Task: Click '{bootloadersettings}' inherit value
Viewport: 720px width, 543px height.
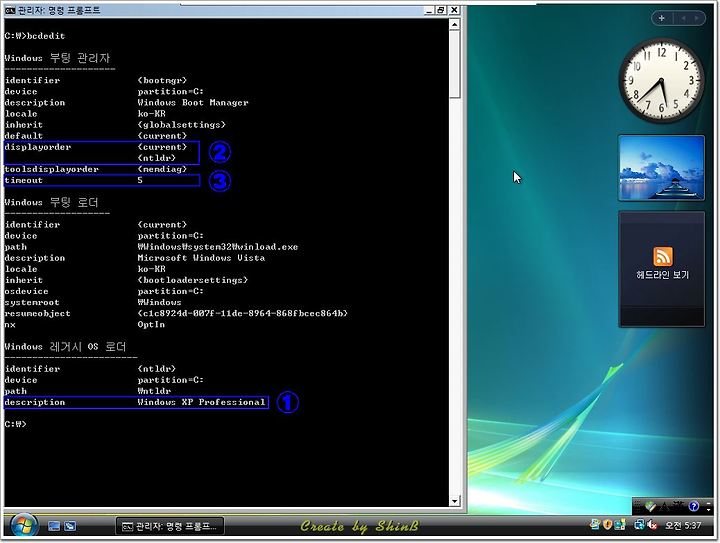Action: (192, 280)
